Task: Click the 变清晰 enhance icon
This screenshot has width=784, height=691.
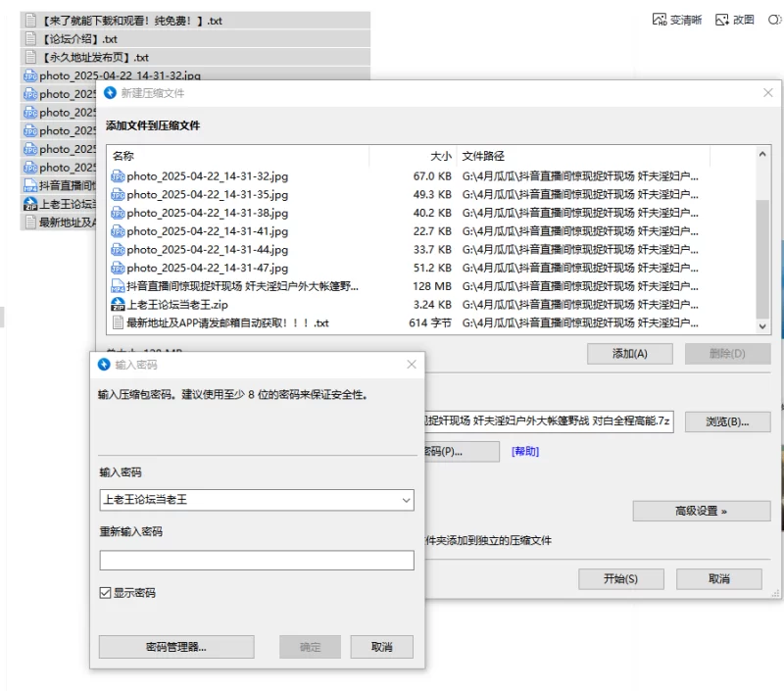Action: [660, 20]
